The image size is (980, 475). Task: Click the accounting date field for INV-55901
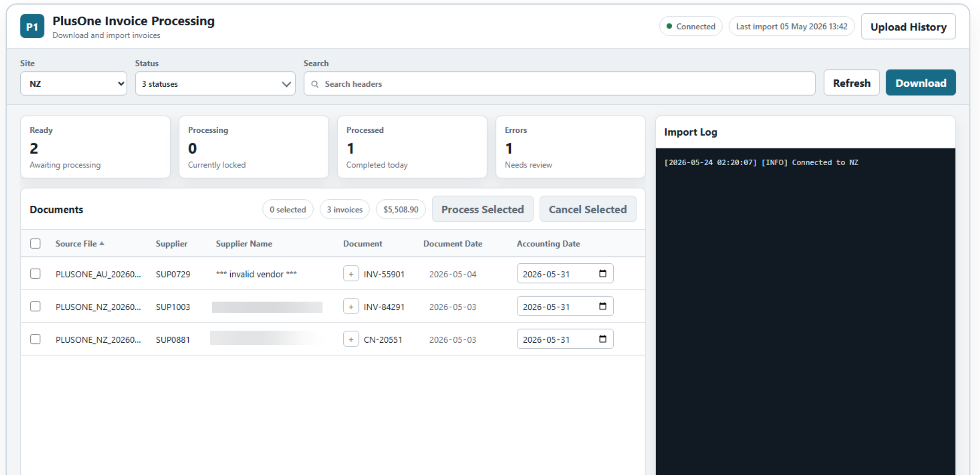click(x=565, y=273)
